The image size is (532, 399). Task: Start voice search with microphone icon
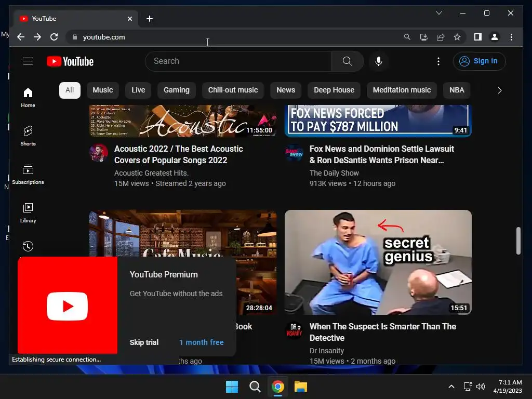pyautogui.click(x=379, y=61)
